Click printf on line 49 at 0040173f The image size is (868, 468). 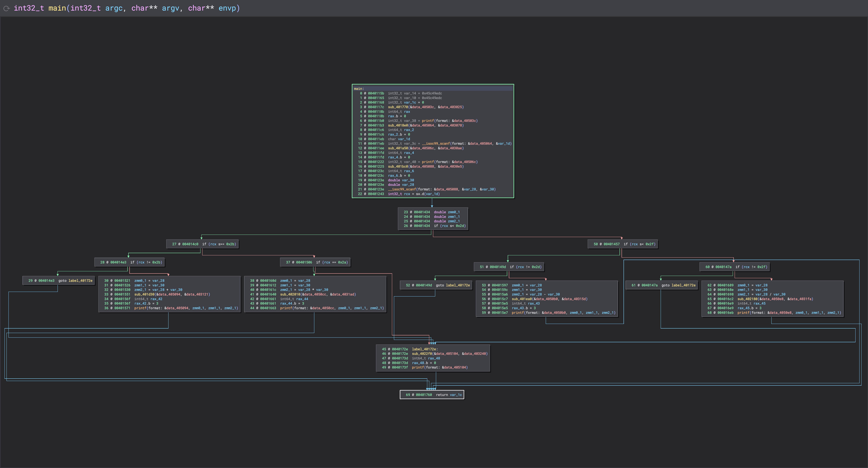(418, 368)
